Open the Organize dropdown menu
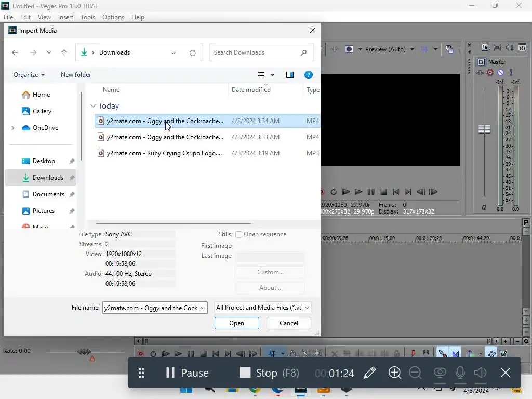This screenshot has width=532, height=399. [x=29, y=75]
